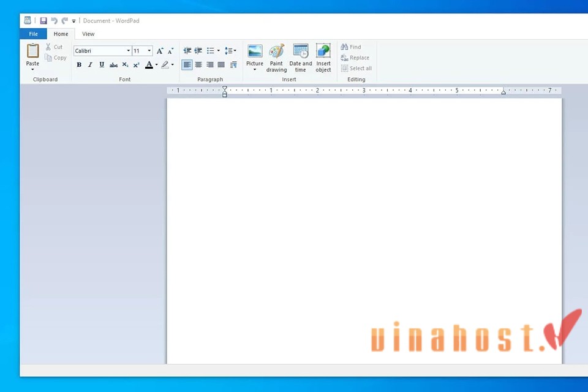Insert Date and time
The height and width of the screenshot is (392, 588).
pos(300,58)
